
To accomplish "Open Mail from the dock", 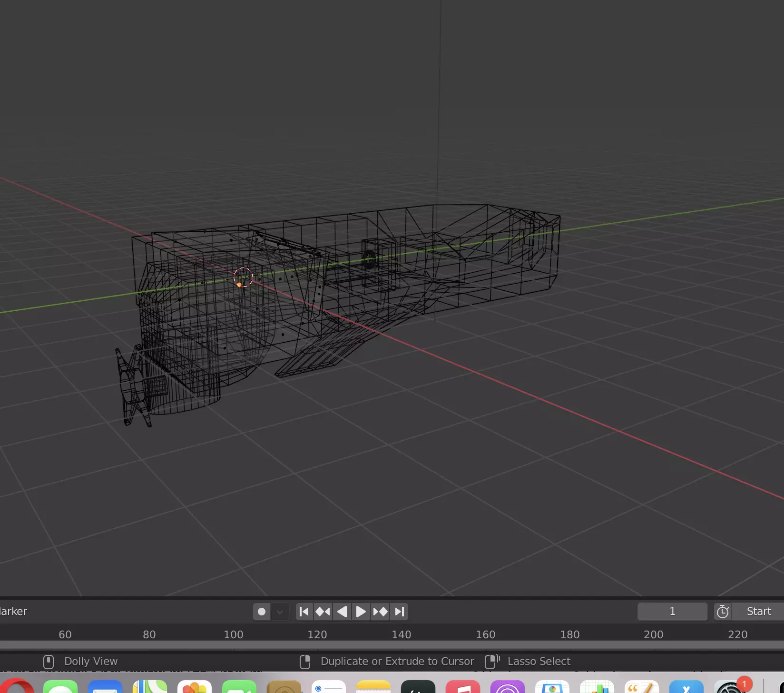I will (105, 686).
